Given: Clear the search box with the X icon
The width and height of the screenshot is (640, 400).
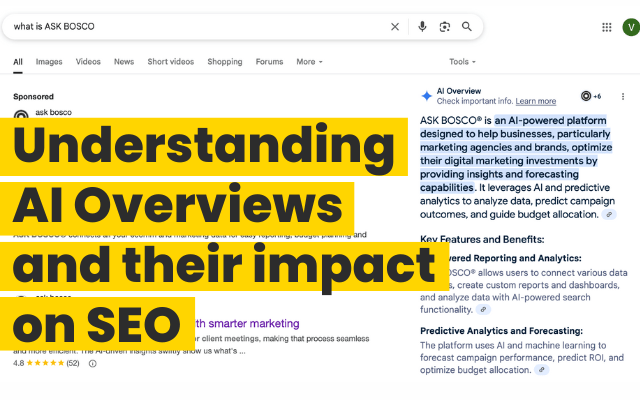Looking at the screenshot, I should (x=395, y=27).
